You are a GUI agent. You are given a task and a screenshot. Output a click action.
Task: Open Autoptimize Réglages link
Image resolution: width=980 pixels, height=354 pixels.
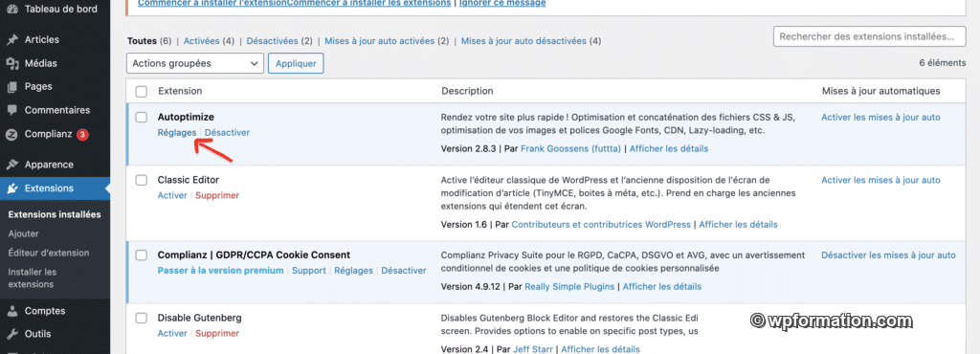click(x=177, y=132)
